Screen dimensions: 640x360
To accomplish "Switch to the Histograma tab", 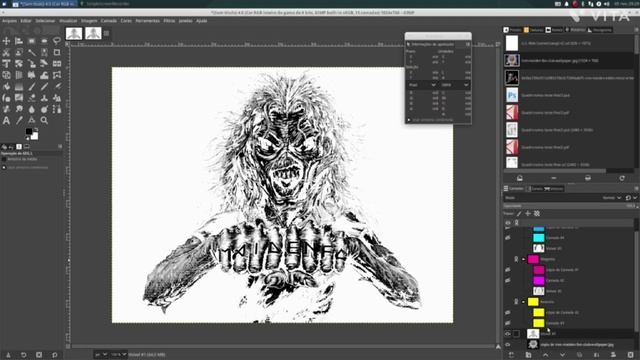I will coord(600,30).
